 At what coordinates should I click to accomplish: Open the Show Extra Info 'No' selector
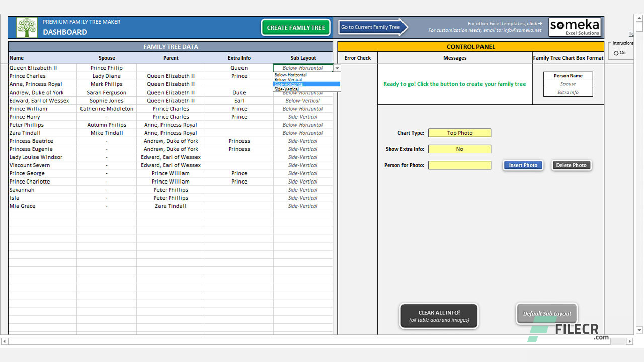point(459,149)
